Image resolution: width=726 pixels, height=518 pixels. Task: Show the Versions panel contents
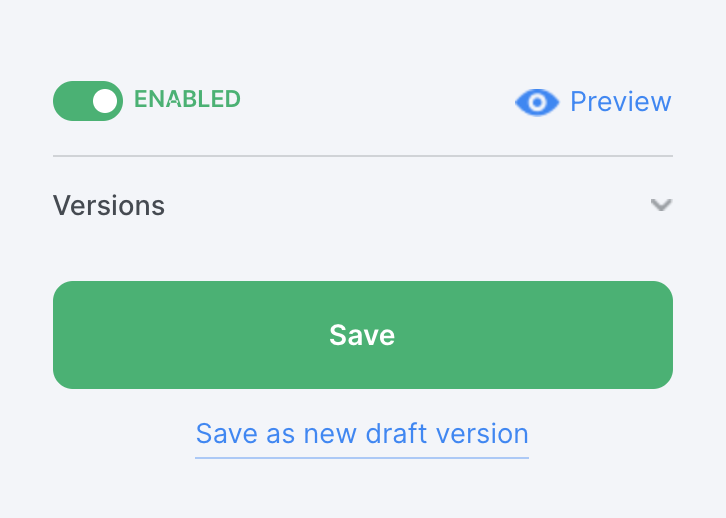(362, 205)
